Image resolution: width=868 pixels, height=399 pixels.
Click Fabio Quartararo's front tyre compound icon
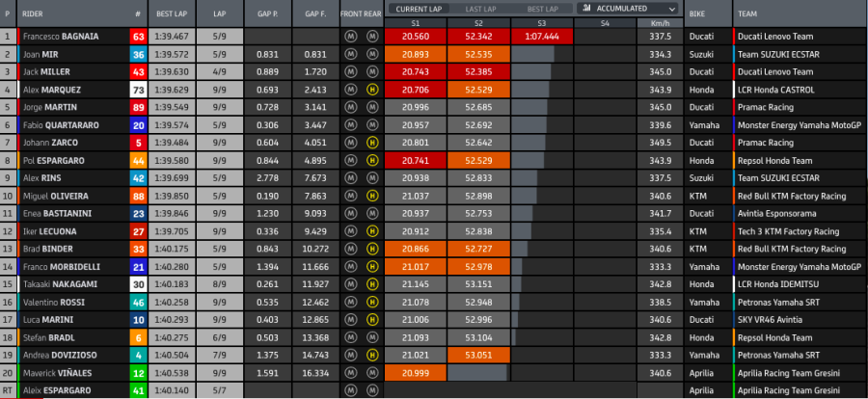pyautogui.click(x=351, y=125)
